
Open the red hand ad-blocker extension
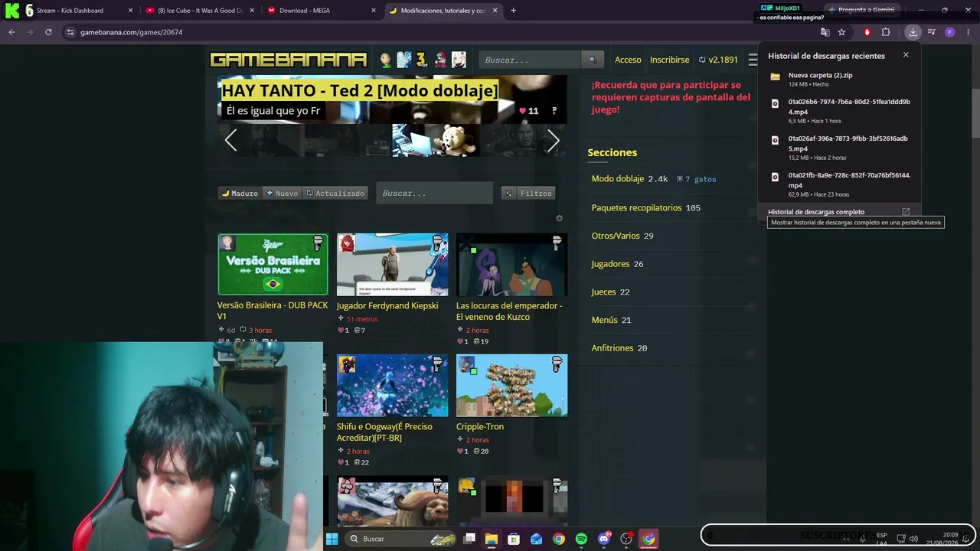tap(867, 32)
